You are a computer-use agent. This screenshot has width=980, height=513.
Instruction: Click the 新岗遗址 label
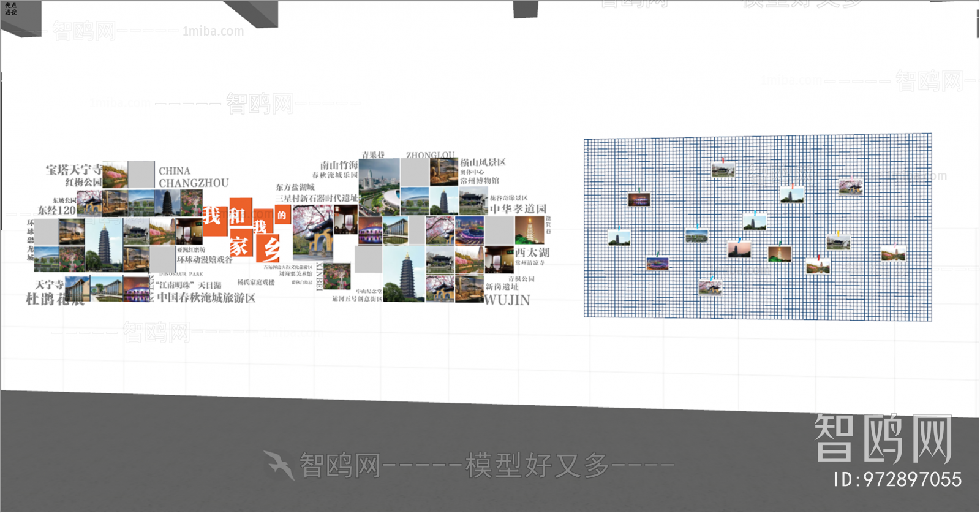point(502,287)
